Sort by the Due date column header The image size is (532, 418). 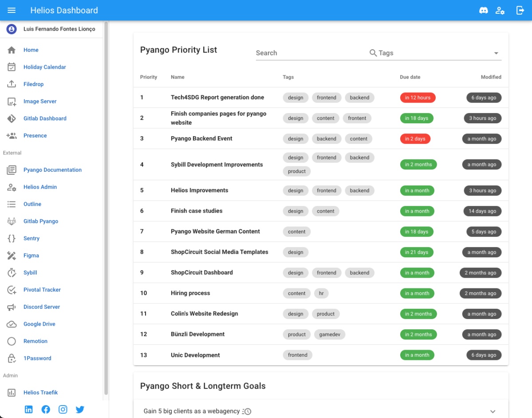[410, 77]
